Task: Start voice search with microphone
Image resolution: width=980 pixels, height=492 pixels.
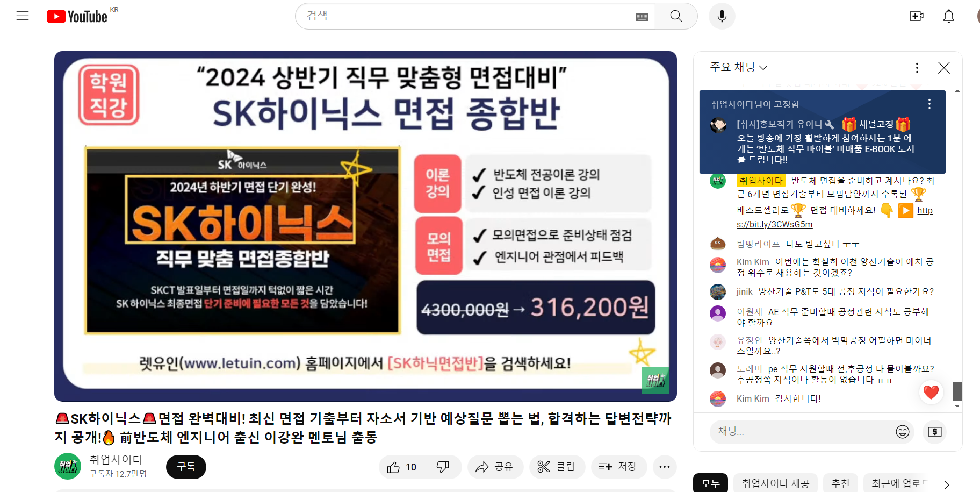Action: point(722,16)
